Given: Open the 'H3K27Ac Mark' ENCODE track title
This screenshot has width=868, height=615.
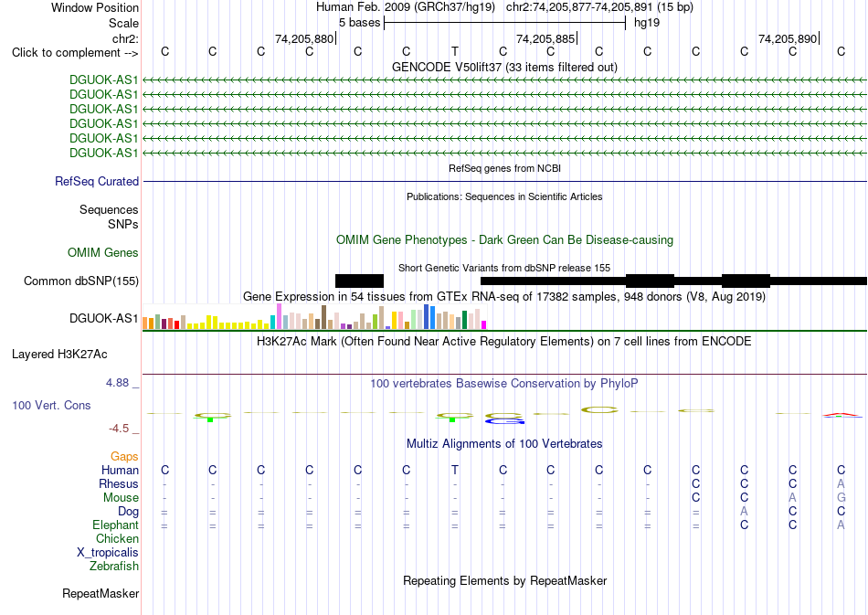Looking at the screenshot, I should [504, 341].
